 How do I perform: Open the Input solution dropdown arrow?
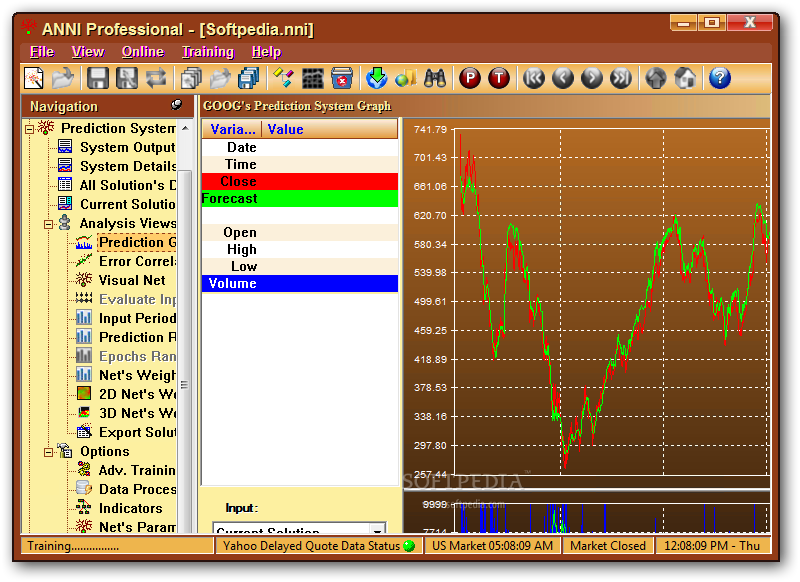click(378, 528)
